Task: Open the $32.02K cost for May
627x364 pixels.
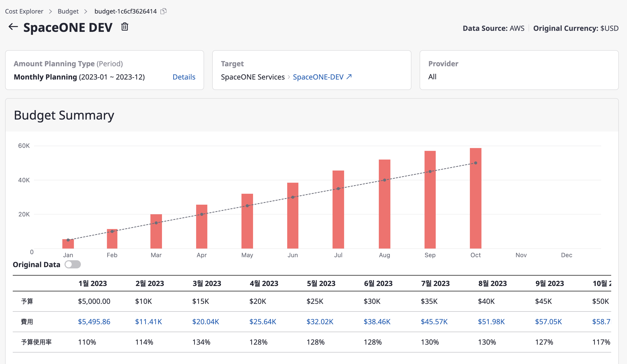Action: pyautogui.click(x=320, y=322)
